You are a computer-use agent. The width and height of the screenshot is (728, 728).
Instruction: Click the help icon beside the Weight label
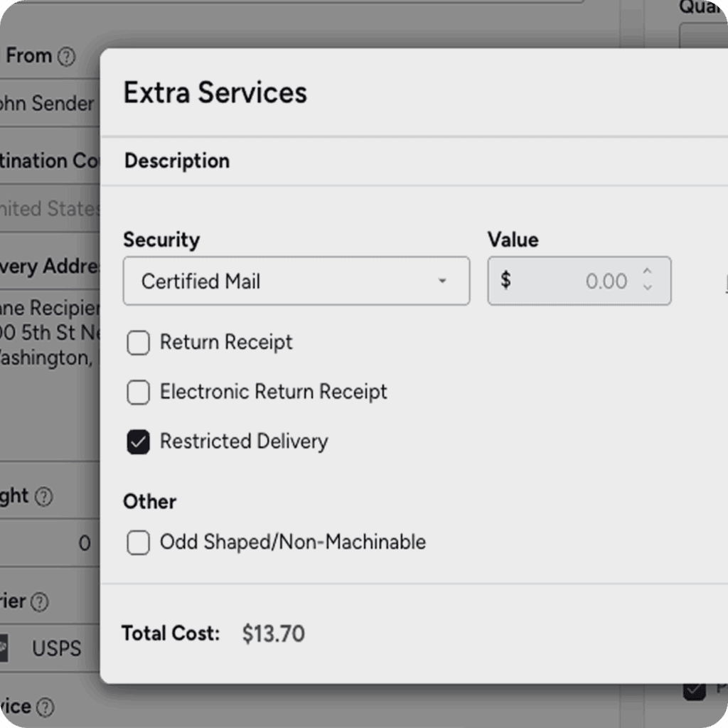pos(44,496)
